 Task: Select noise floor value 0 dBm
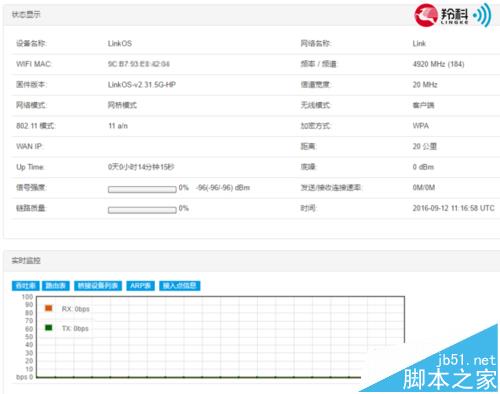click(x=423, y=167)
